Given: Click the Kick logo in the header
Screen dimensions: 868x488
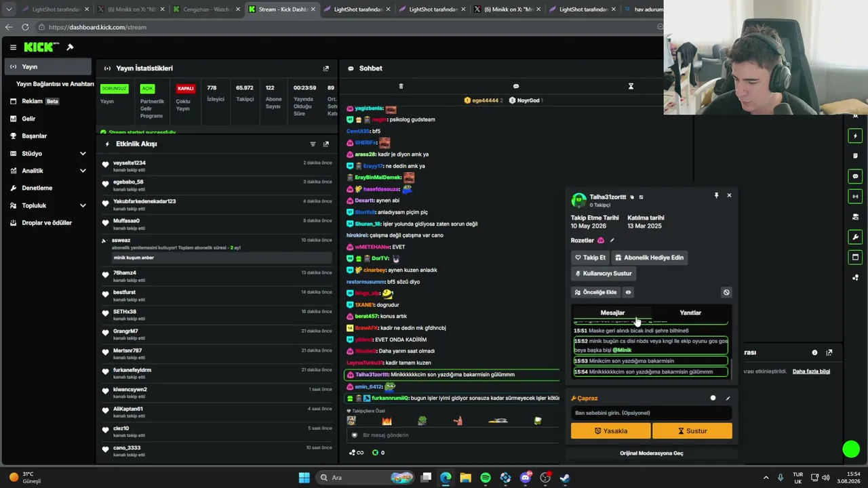Looking at the screenshot, I should (41, 47).
